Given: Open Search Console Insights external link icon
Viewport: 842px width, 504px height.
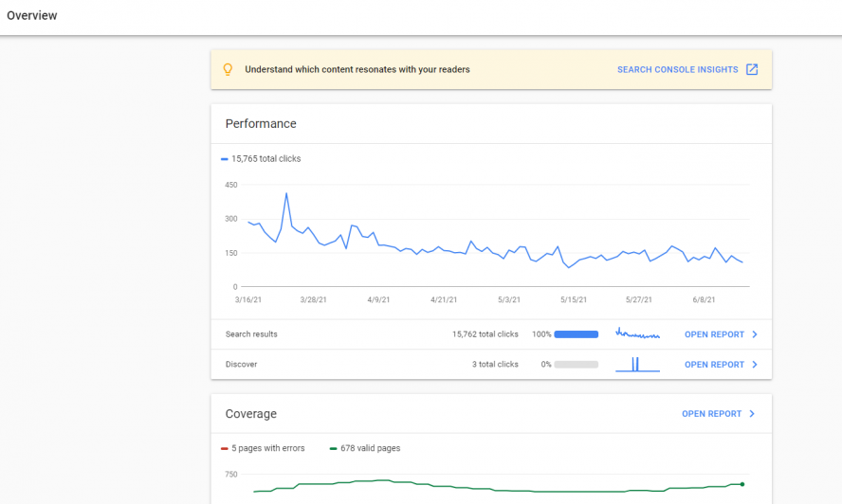Looking at the screenshot, I should point(752,69).
